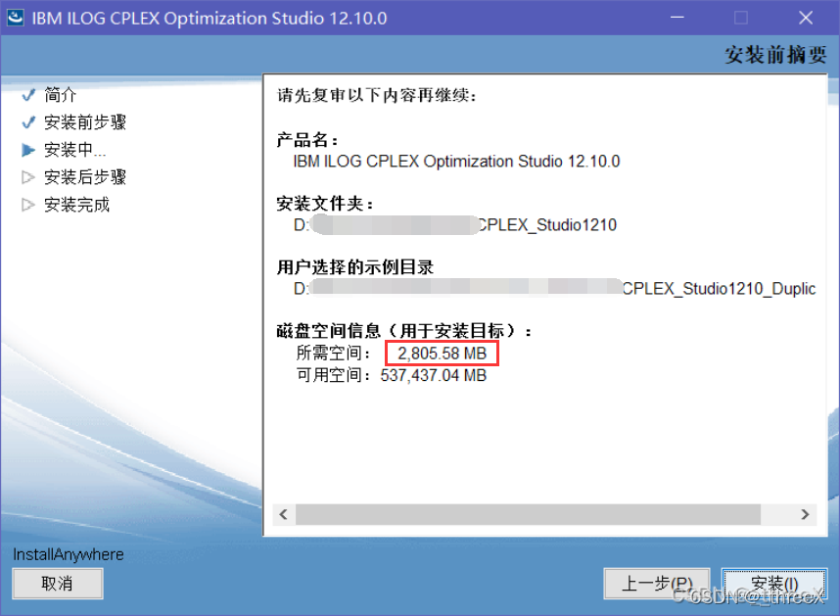
Task: Click the CPLEX app icon in title bar
Action: click(x=15, y=18)
